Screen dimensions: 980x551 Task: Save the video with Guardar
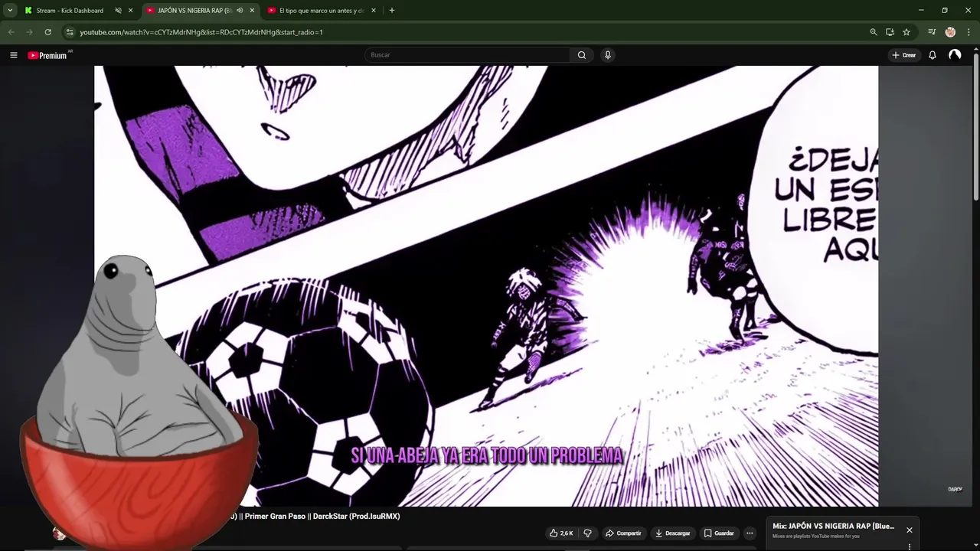click(x=719, y=533)
